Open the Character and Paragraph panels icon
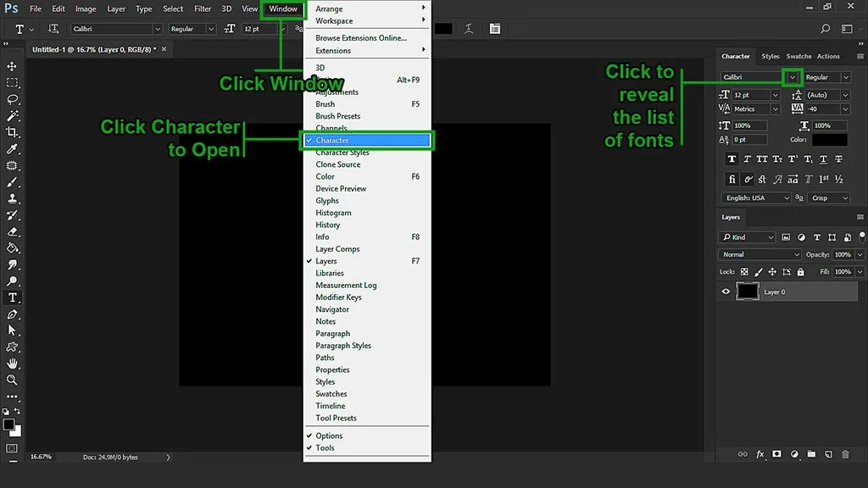Viewport: 868px width, 488px height. pos(495,29)
